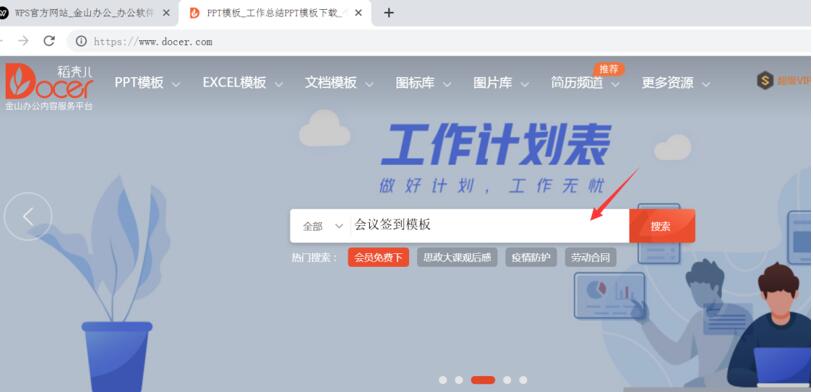
Task: Click the Docer logo
Action: coord(49,87)
